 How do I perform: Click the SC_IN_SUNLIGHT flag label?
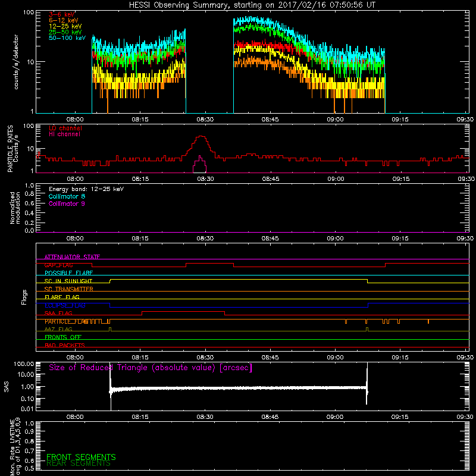click(x=68, y=281)
